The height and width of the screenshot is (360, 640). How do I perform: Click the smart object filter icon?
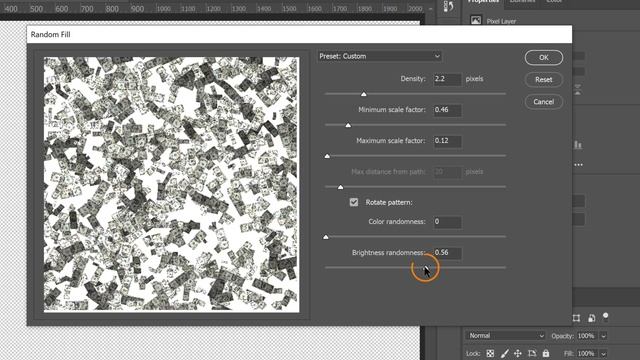[591, 318]
